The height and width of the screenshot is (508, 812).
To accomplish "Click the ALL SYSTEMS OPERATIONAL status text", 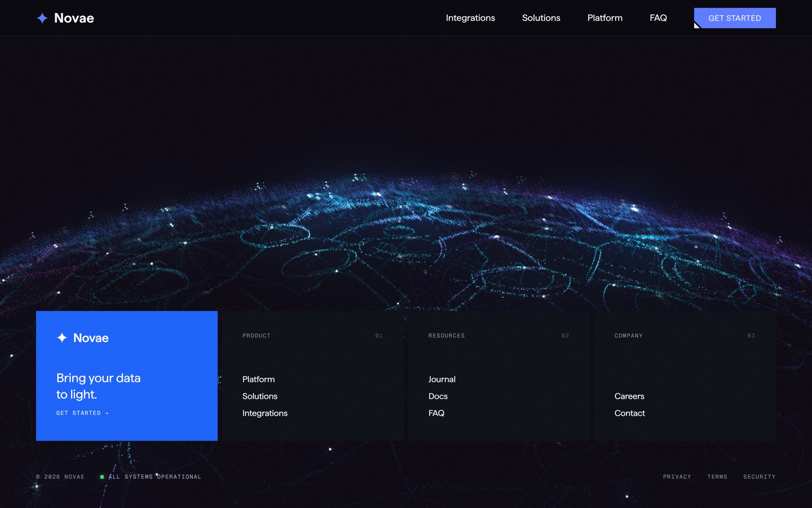I will 155,477.
